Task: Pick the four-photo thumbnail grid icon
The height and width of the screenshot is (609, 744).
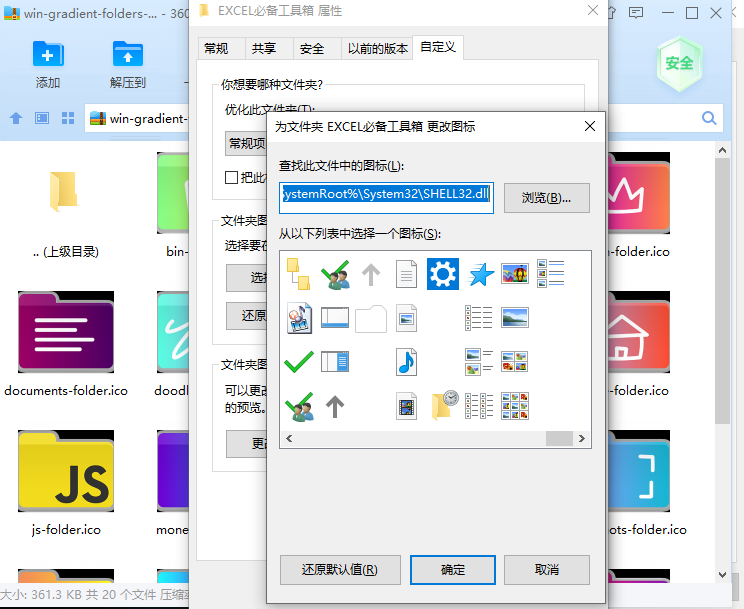Action: (515, 361)
